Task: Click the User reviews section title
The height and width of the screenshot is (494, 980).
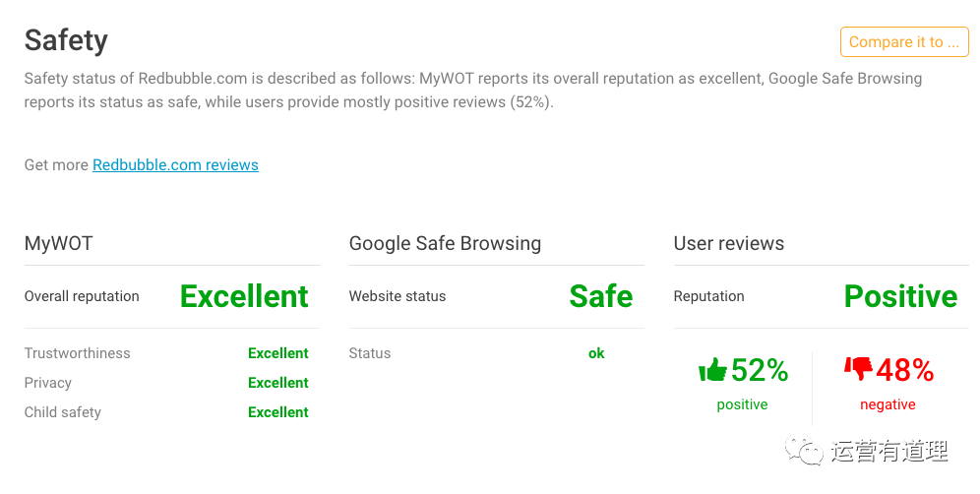Action: pos(729,243)
